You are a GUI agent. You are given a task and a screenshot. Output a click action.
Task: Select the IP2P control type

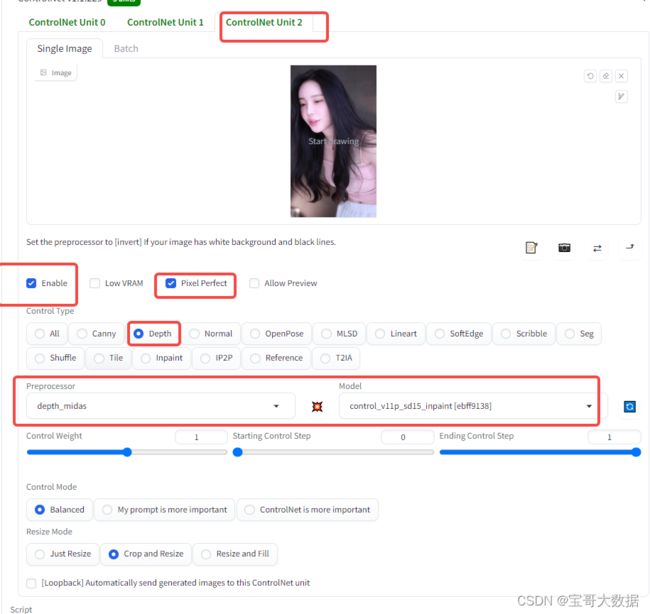216,358
